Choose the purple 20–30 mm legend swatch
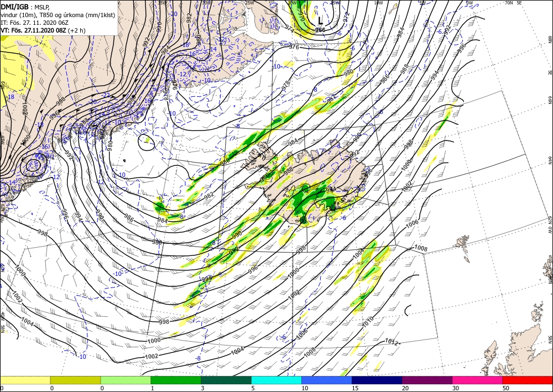This screenshot has width=553, height=392. tap(427, 380)
